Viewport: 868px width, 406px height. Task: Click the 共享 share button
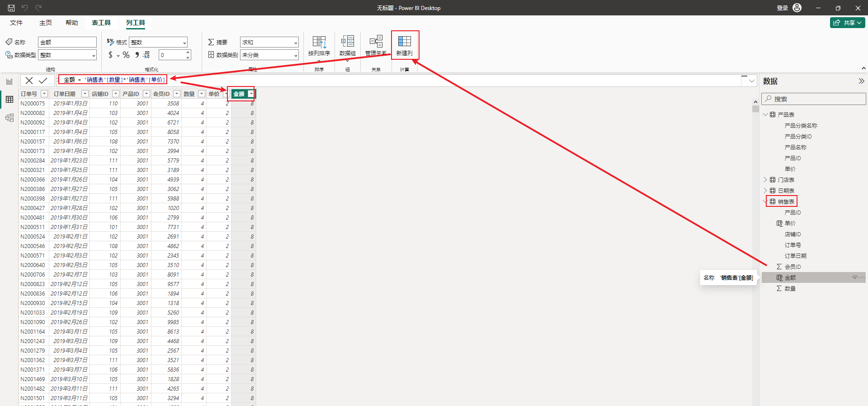847,23
